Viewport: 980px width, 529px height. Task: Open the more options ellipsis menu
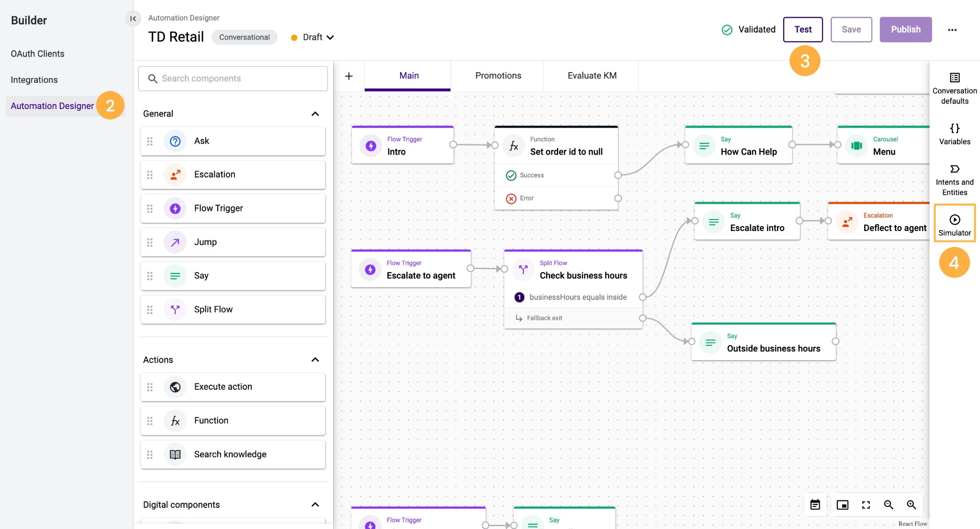(x=952, y=29)
